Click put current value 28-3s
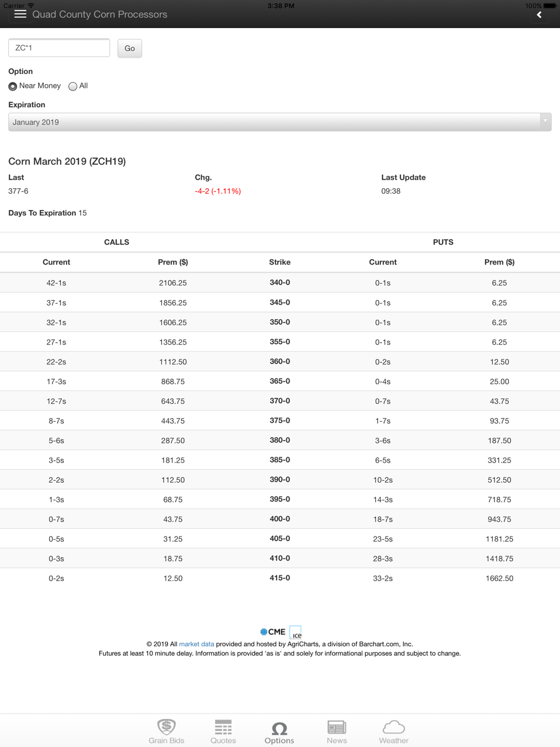The height and width of the screenshot is (747, 560). (x=383, y=559)
